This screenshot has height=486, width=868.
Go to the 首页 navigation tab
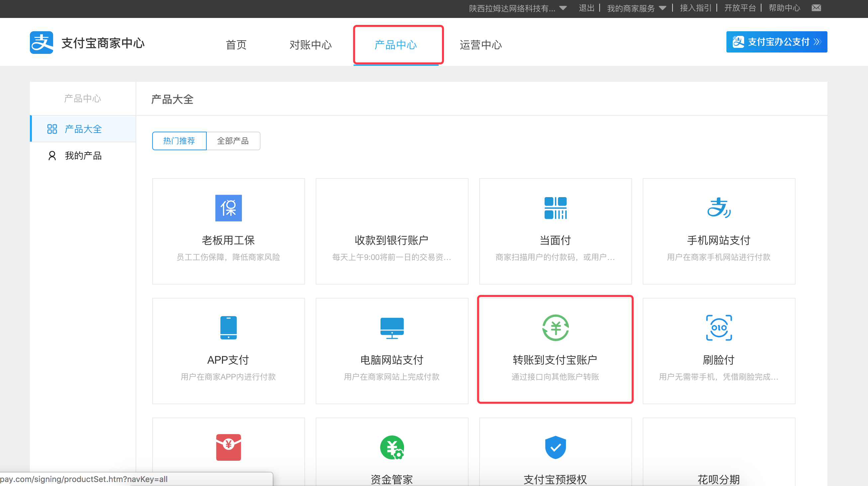coord(236,45)
